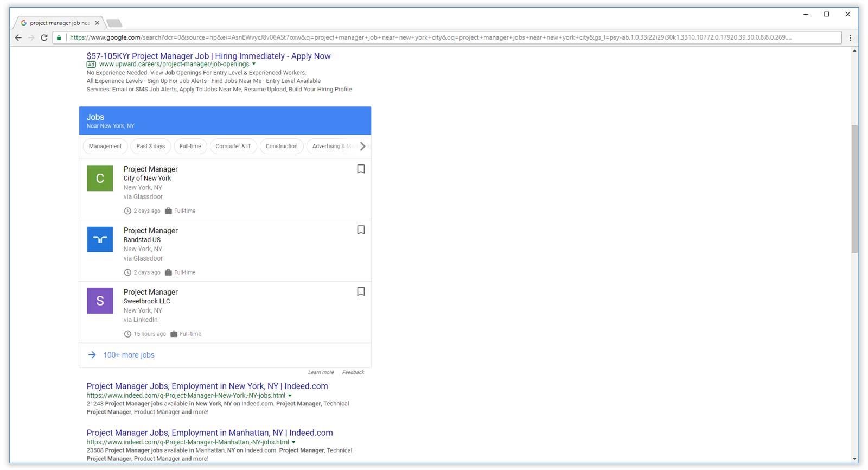
Task: Bookmark the Randstad US job
Action: tap(361, 230)
